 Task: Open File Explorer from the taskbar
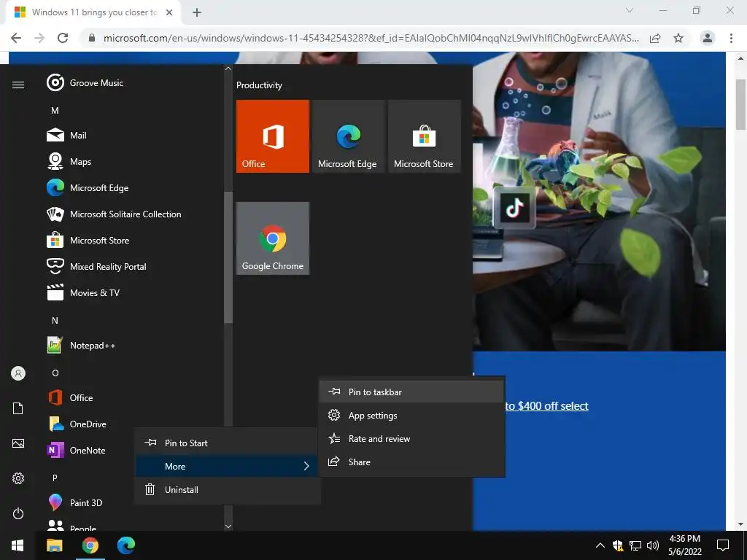pyautogui.click(x=54, y=545)
